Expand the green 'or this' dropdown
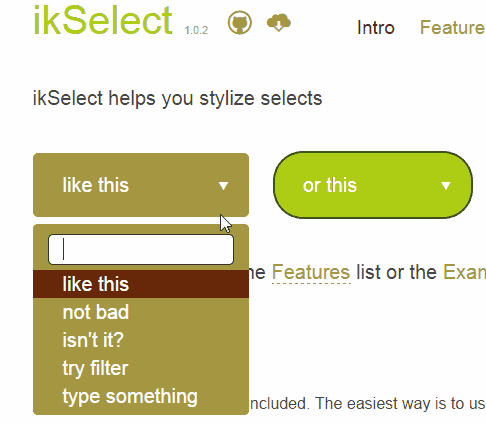486x424 pixels. [x=373, y=185]
